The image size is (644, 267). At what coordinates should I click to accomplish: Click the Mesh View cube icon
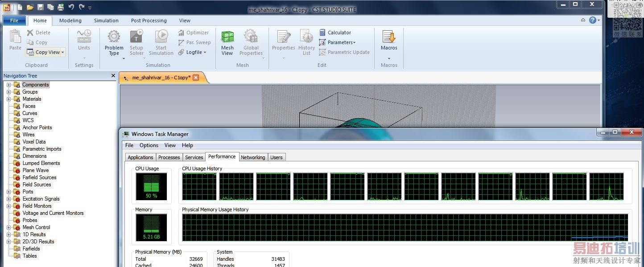(227, 37)
